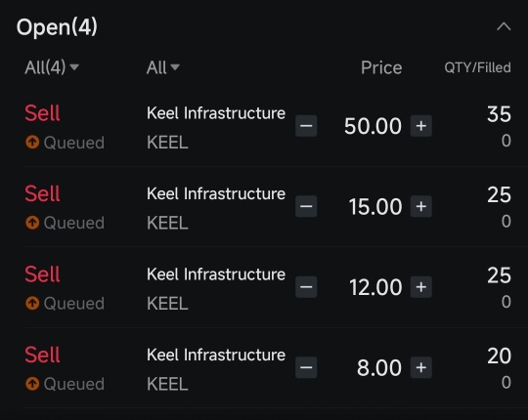The height and width of the screenshot is (420, 528).
Task: Select the 12.00 price value
Action: (375, 287)
